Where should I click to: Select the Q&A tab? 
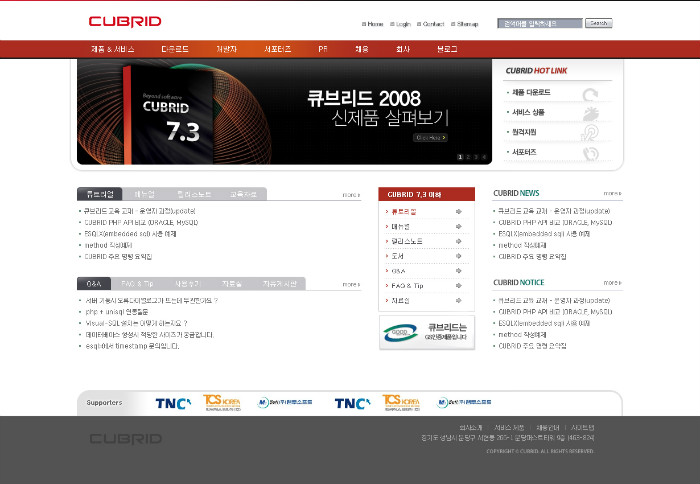(x=94, y=284)
